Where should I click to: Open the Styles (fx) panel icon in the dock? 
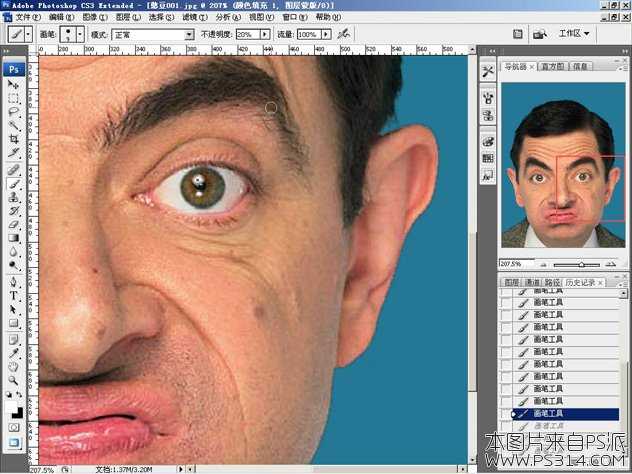point(488,176)
